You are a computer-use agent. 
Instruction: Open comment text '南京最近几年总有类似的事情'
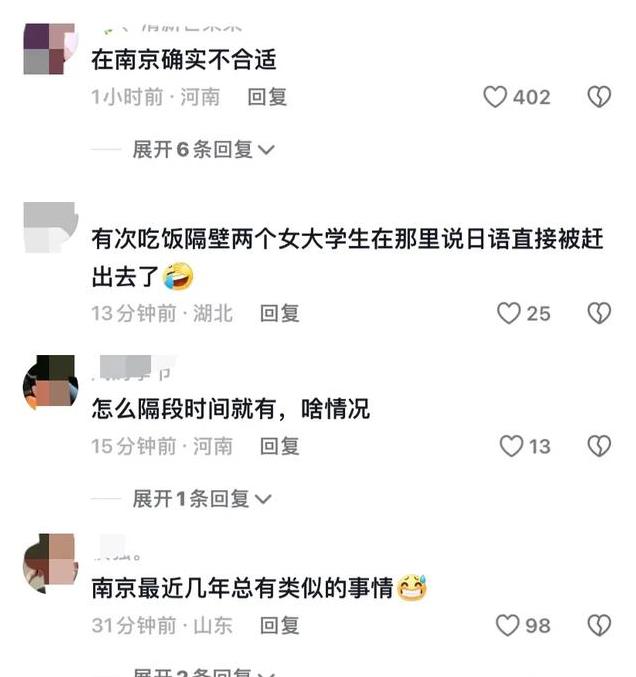(242, 588)
